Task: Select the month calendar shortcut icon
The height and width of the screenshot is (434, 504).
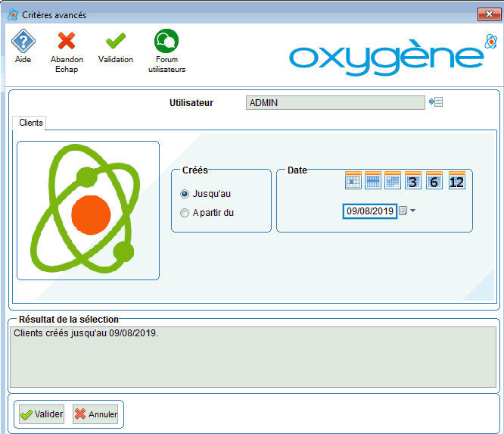Action: coord(393,180)
